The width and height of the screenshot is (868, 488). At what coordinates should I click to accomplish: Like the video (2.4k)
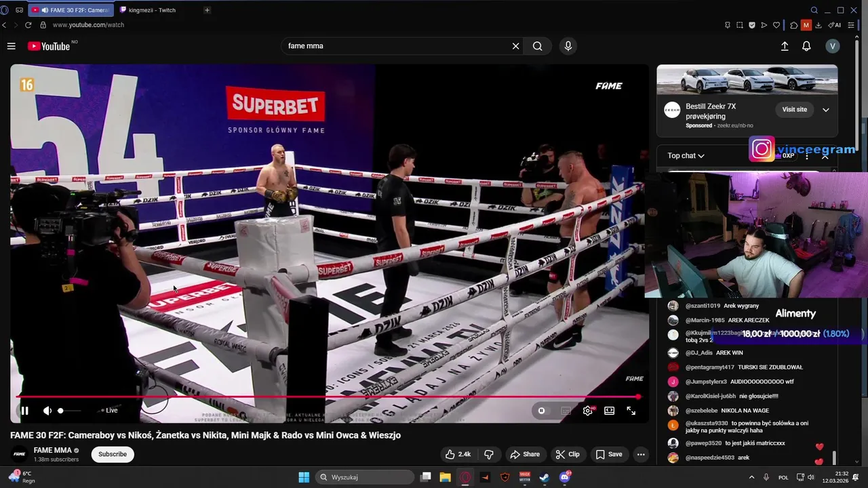458,454
